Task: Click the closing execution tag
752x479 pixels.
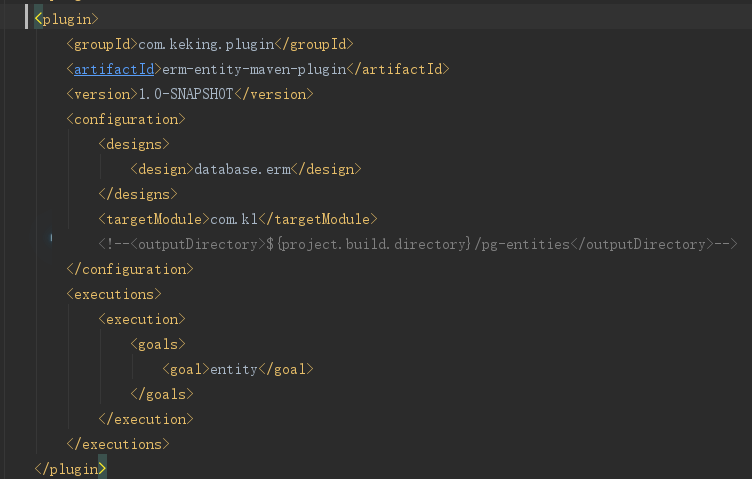Action: point(146,419)
